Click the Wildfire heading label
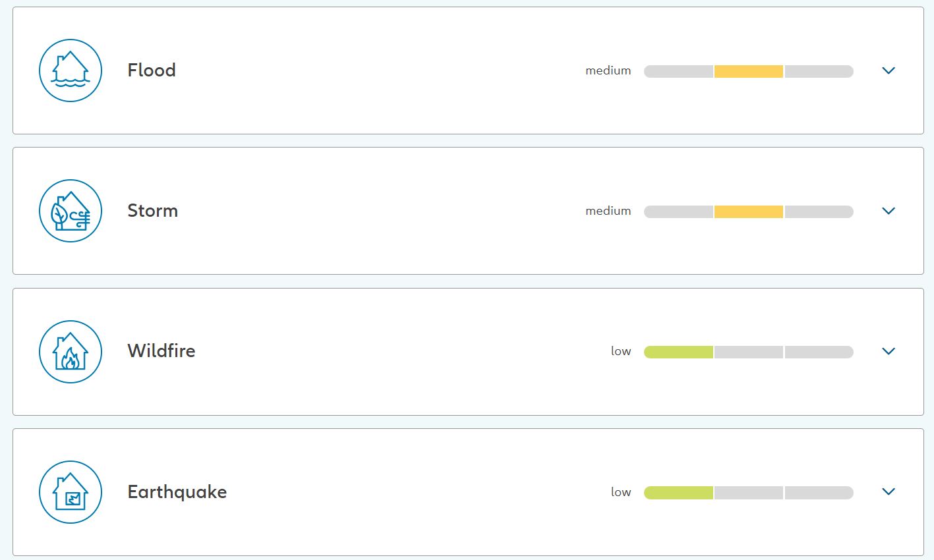 click(x=161, y=350)
